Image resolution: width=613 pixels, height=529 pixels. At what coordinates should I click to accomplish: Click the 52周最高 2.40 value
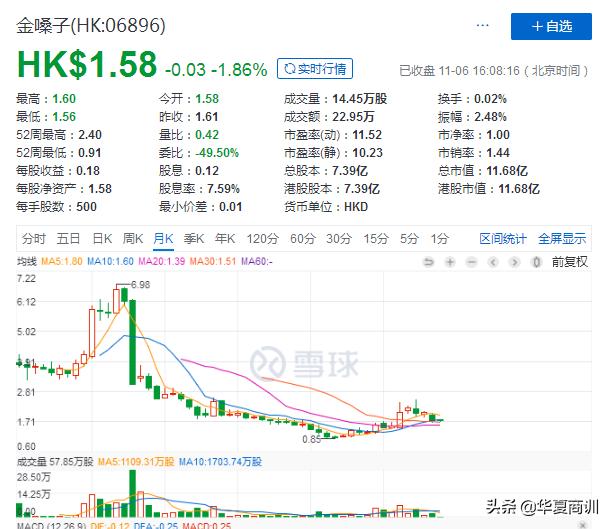[x=90, y=135]
